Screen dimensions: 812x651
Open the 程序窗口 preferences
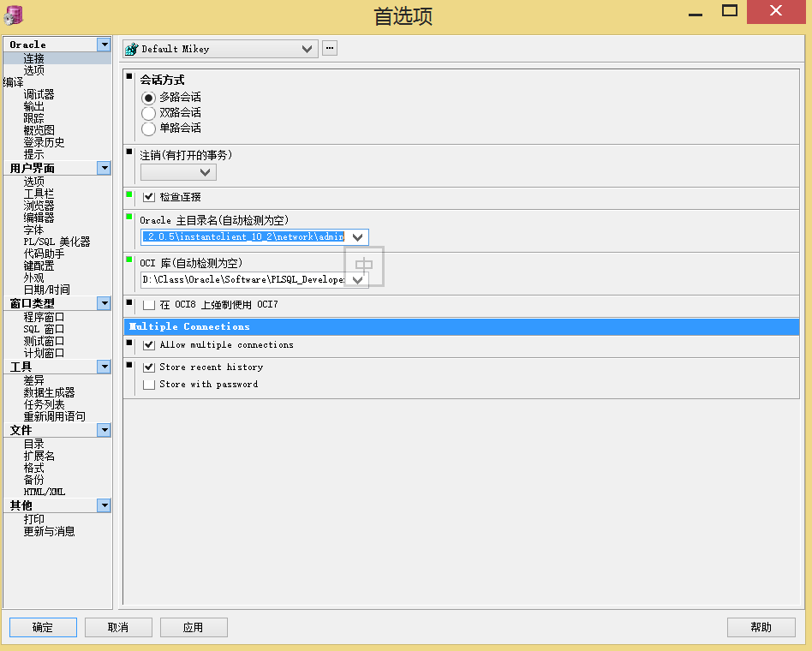(44, 317)
